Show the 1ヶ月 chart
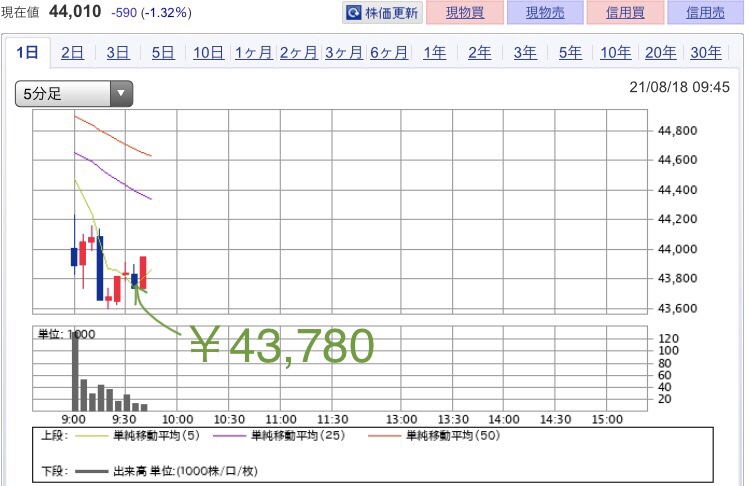The height and width of the screenshot is (486, 749). (254, 53)
